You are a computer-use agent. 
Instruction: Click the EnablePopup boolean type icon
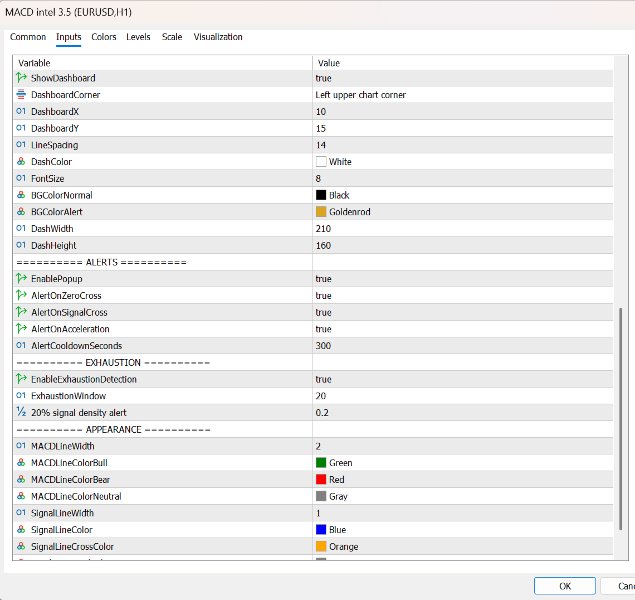(21, 278)
